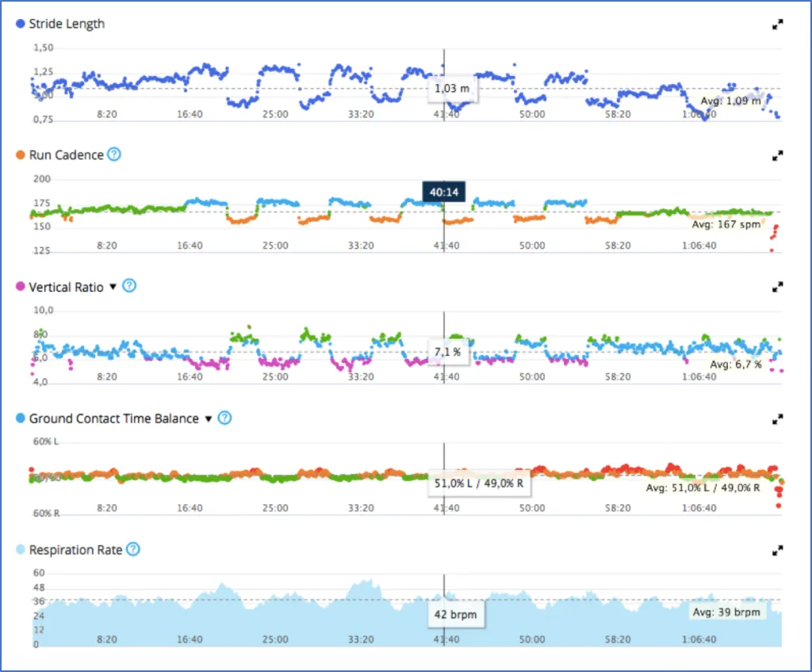Click the light blue Respiration Rate dot
The height and width of the screenshot is (672, 812).
point(20,549)
